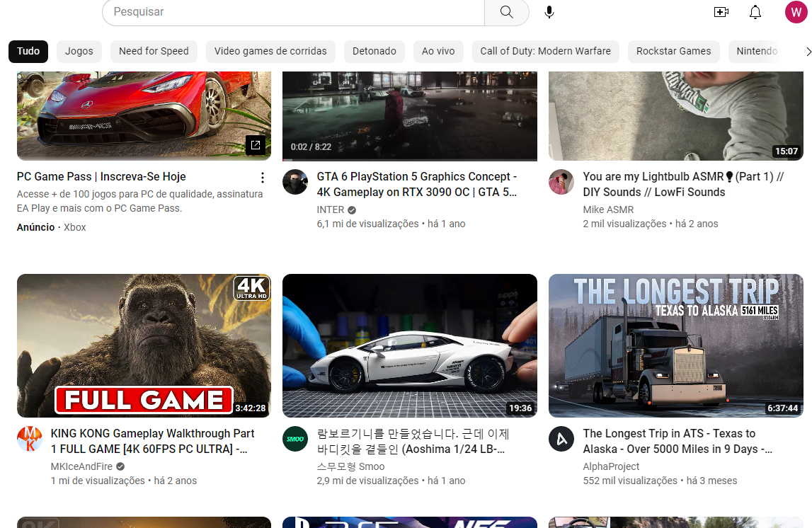Click '1 mi de visualizações' text

[x=98, y=481]
